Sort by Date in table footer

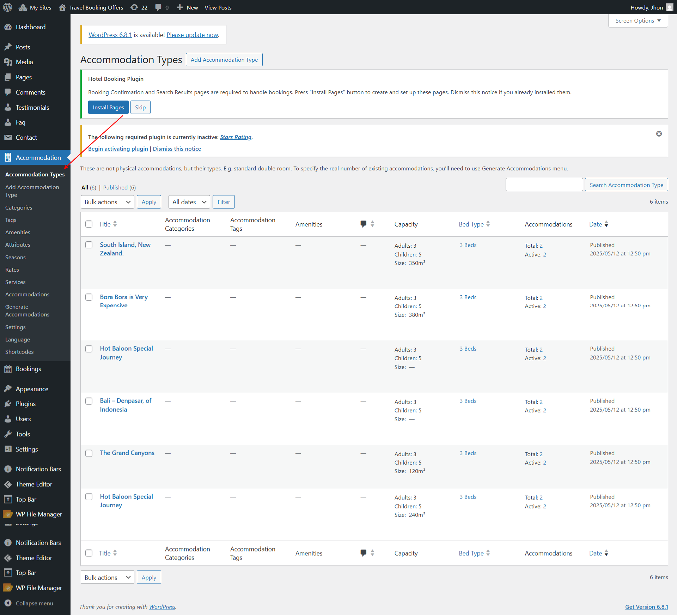pyautogui.click(x=598, y=553)
